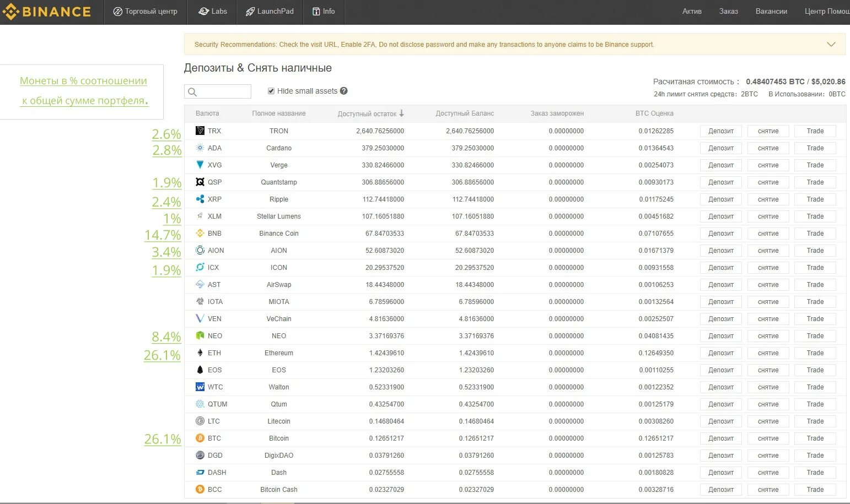The image size is (850, 504).
Task: Collapse the Security Recommendations banner chevron
Action: tap(831, 45)
